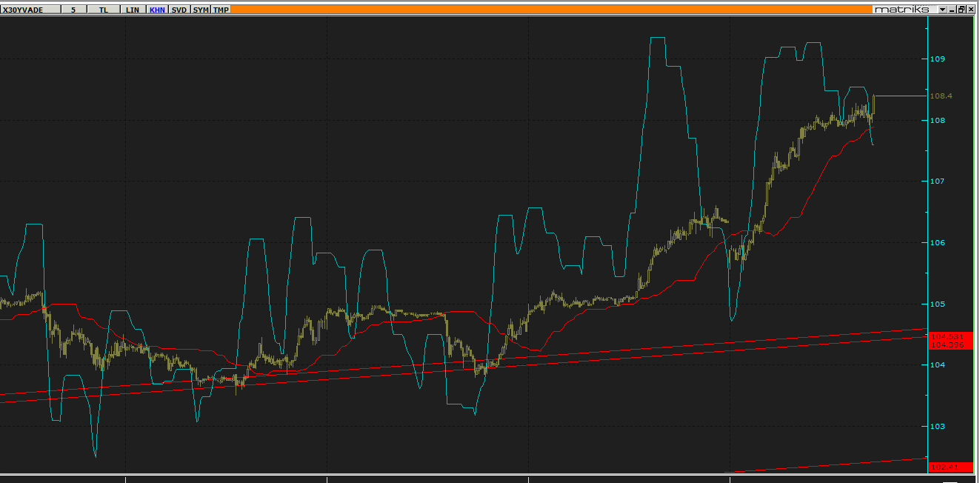Open the matriks dropdown arrow menu
Viewport: 980px width, 483px height.
(x=942, y=10)
